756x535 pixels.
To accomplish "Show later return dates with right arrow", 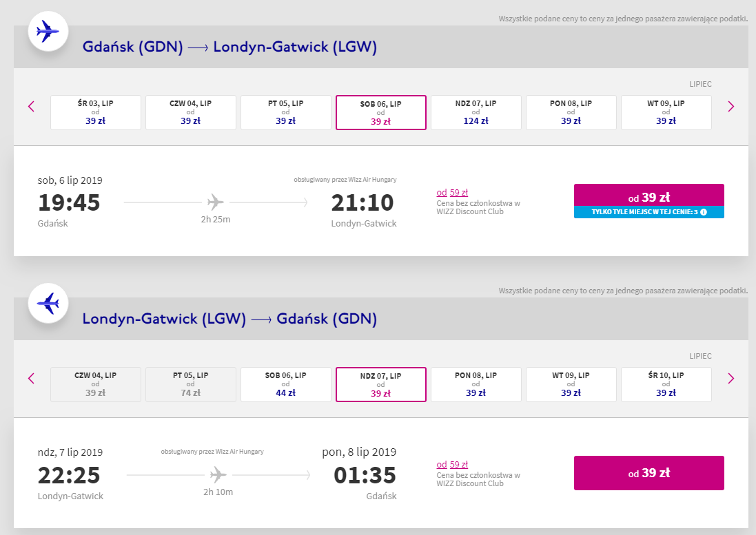I will coord(731,378).
